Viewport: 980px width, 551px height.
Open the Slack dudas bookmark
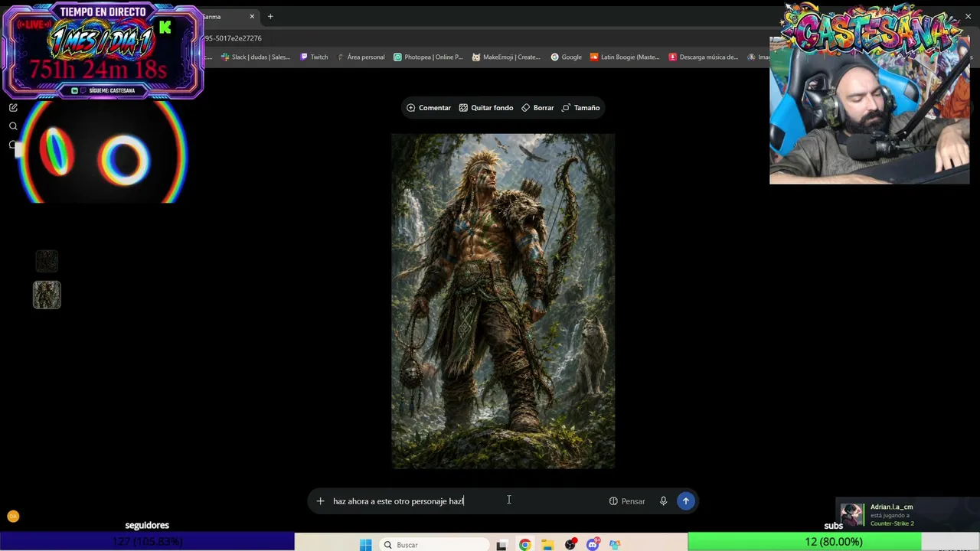click(x=256, y=57)
